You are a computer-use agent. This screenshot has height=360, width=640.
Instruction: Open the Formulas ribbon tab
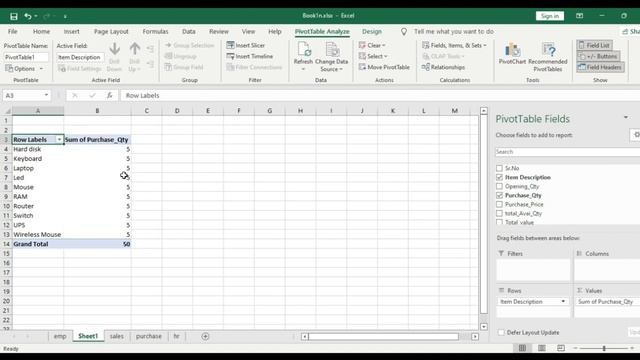tap(155, 31)
